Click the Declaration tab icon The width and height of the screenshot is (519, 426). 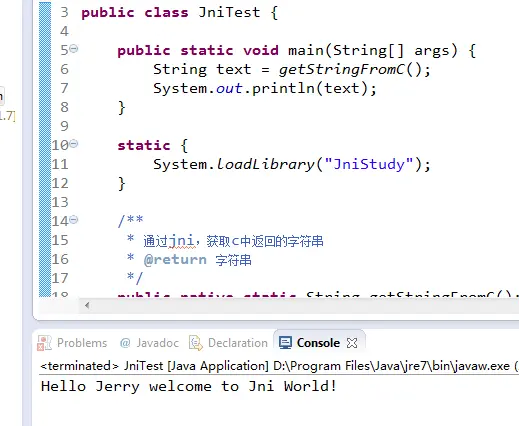[x=196, y=343]
